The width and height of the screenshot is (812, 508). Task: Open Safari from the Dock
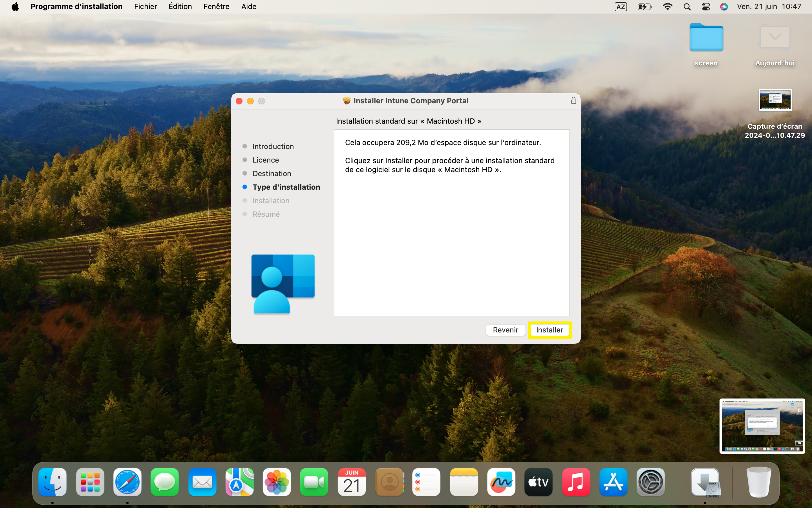point(127,482)
